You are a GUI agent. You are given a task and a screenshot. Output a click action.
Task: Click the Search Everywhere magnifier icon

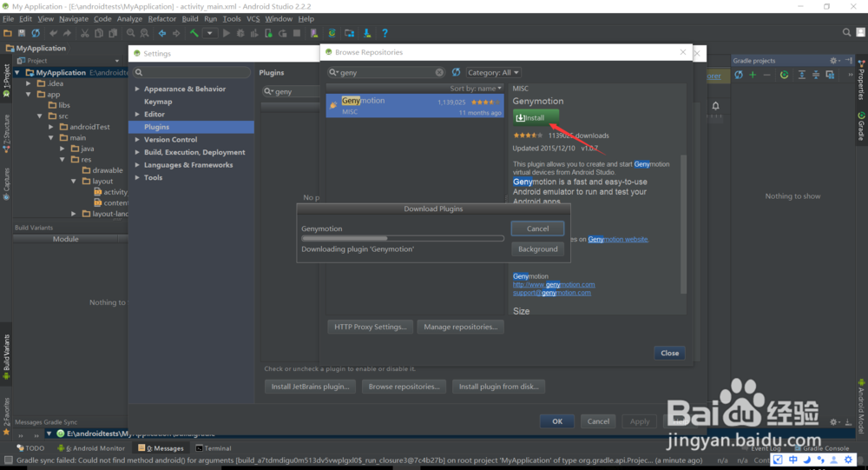(846, 33)
